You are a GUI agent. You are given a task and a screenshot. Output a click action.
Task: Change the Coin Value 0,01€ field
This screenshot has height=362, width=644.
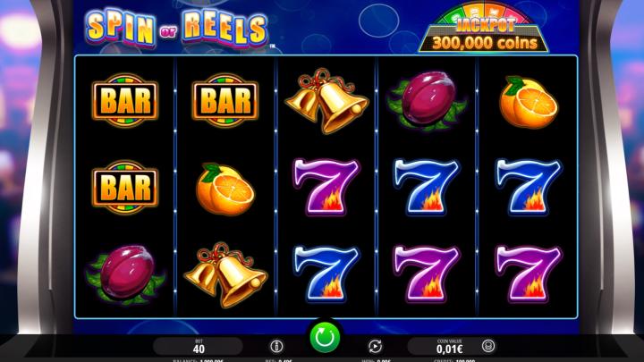coord(449,347)
